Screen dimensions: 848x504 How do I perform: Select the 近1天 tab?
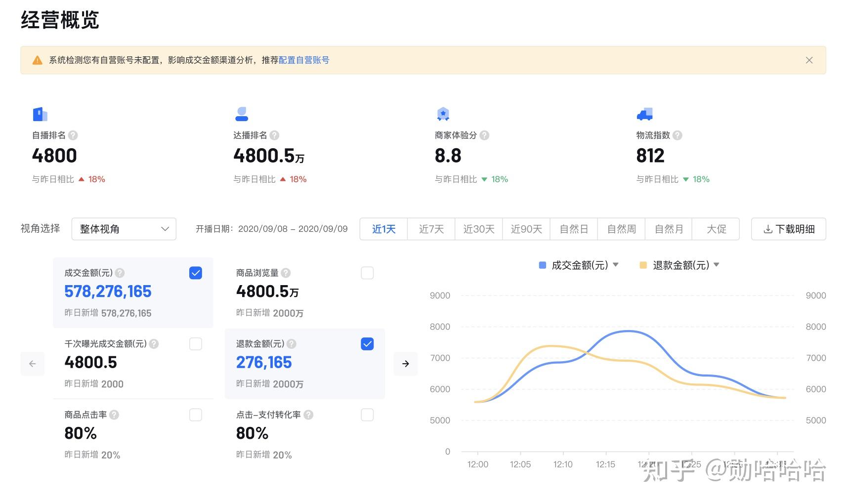pyautogui.click(x=383, y=229)
